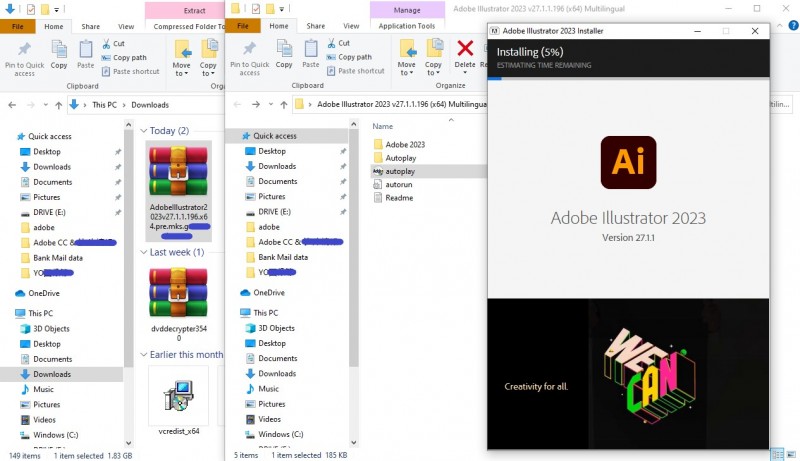
Task: Click the Paste icon in Illustrator folder window ribbon
Action: (x=311, y=54)
